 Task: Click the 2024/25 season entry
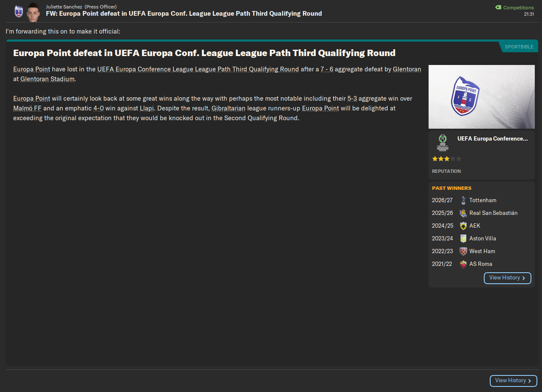click(x=443, y=226)
